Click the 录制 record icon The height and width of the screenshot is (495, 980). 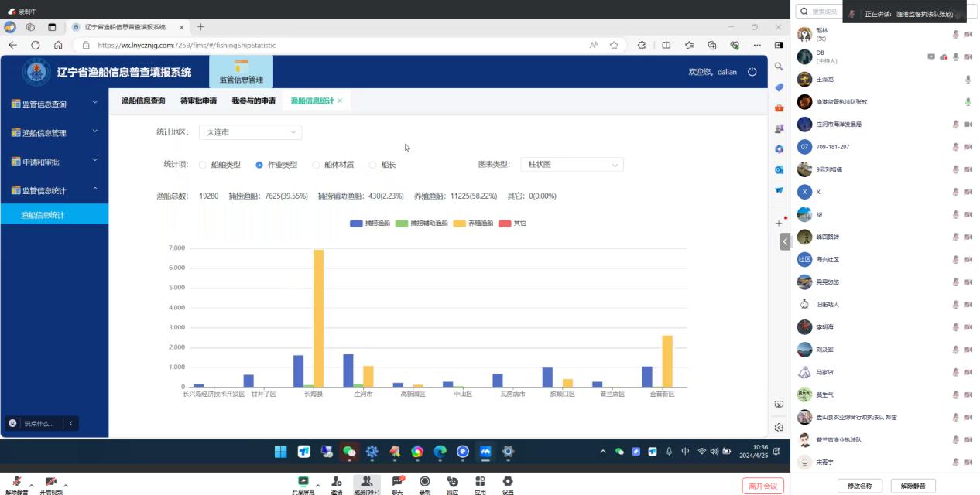pos(424,482)
